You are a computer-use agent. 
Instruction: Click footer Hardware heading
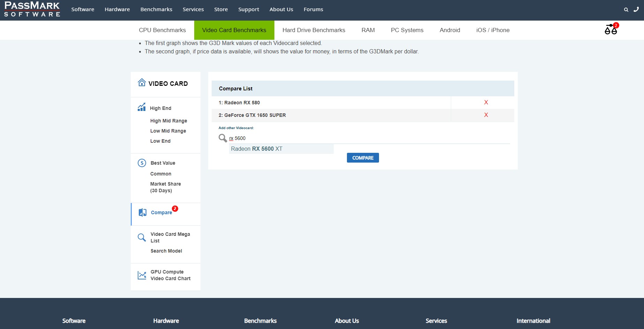click(166, 321)
